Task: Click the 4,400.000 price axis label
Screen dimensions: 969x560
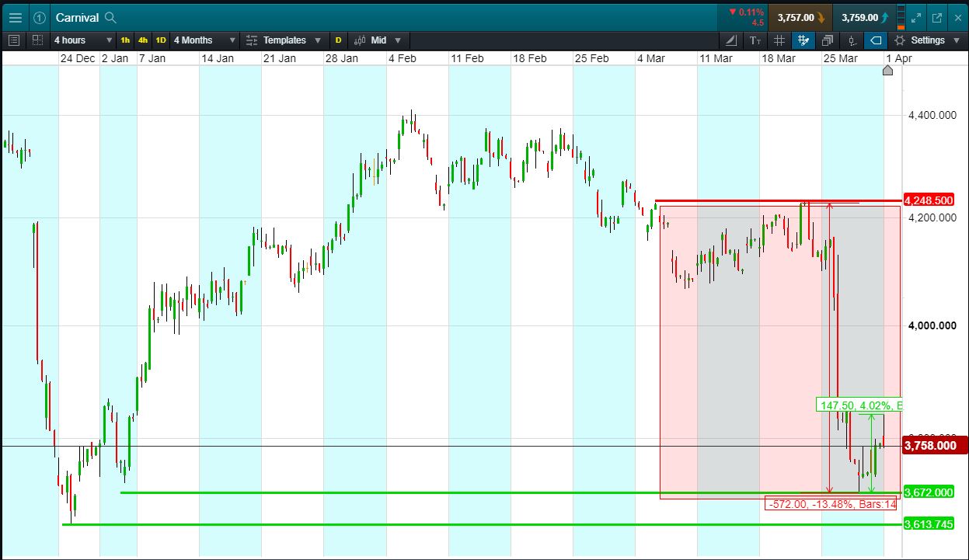Action: tap(932, 116)
